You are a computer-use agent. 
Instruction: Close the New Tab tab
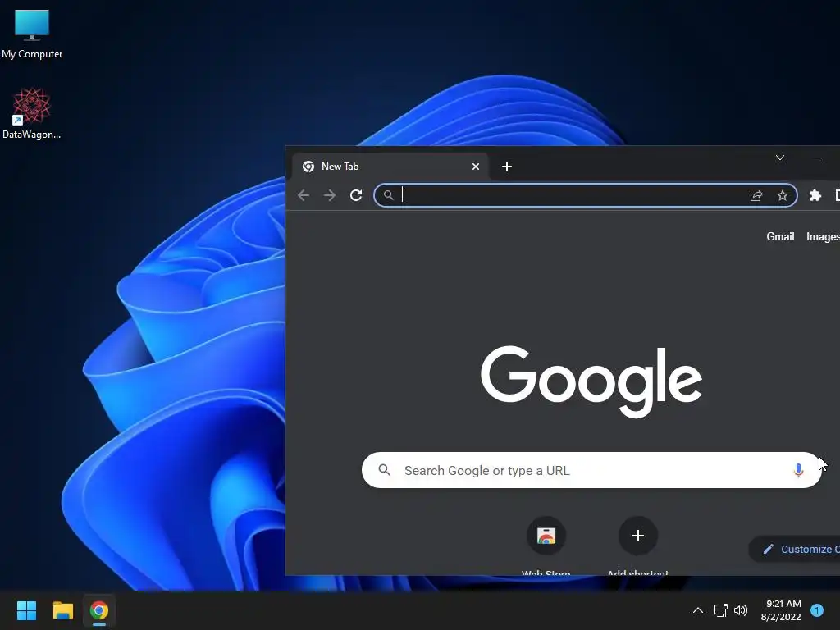[475, 167]
